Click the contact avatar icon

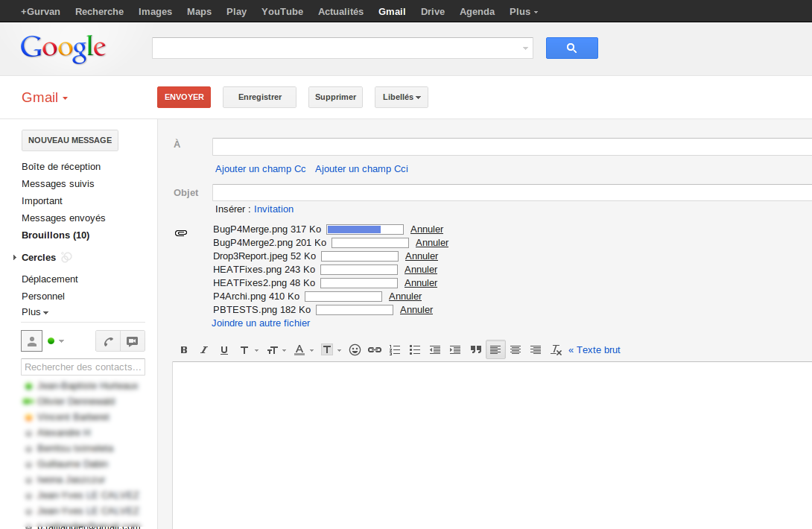click(x=31, y=341)
